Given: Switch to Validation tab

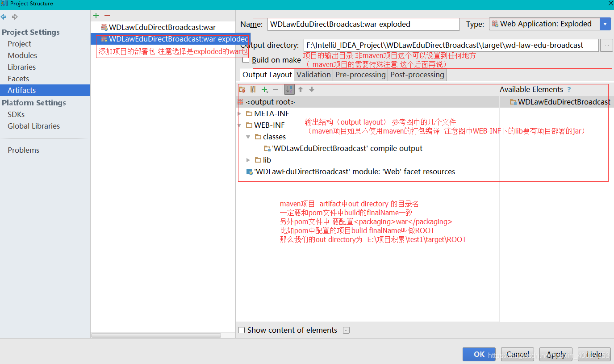Looking at the screenshot, I should tap(313, 75).
